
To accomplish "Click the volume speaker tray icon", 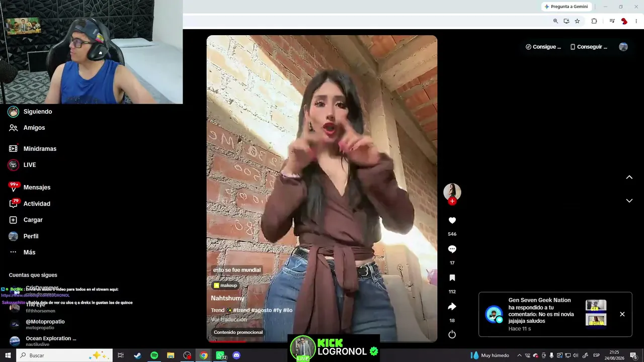I will [x=576, y=355].
